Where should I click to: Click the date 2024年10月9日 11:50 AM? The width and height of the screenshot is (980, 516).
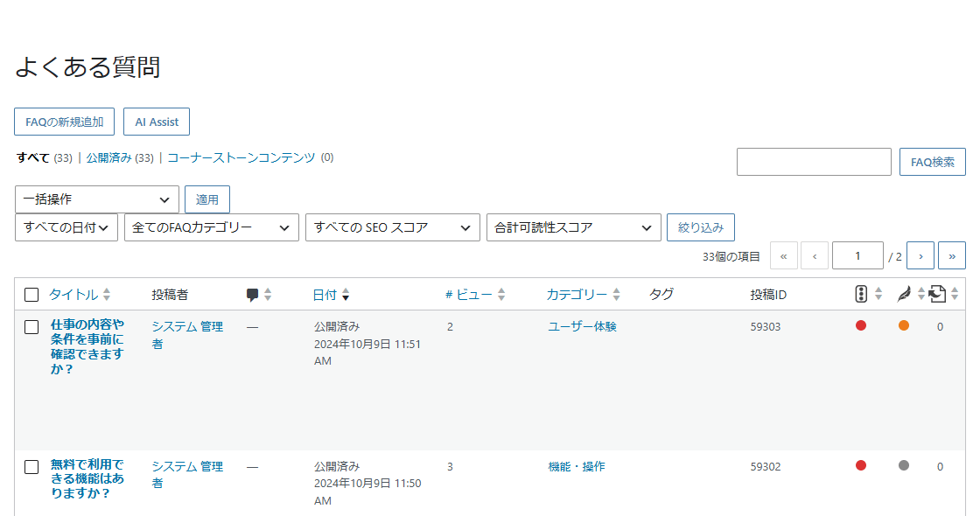point(367,492)
